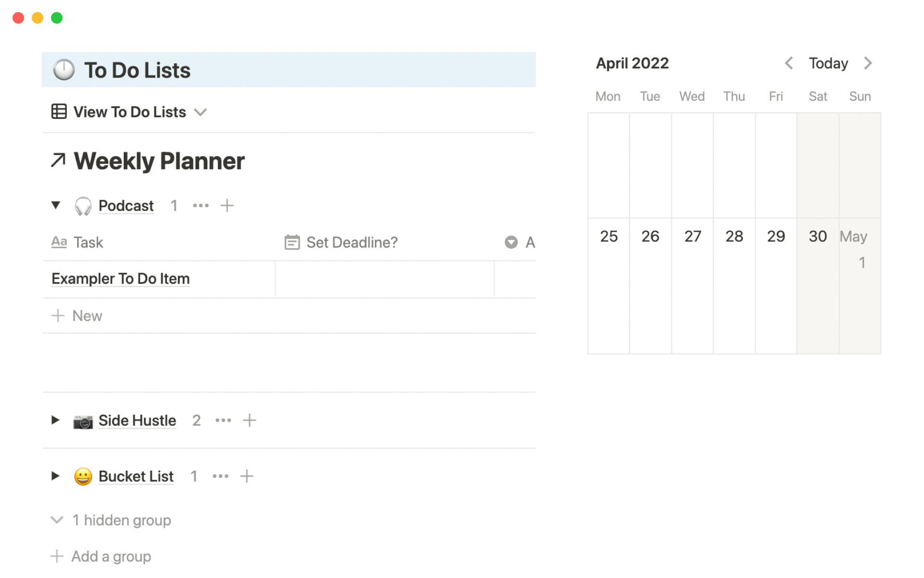Expand the Side Hustle group
Image resolution: width=924 pixels, height=578 pixels.
56,420
